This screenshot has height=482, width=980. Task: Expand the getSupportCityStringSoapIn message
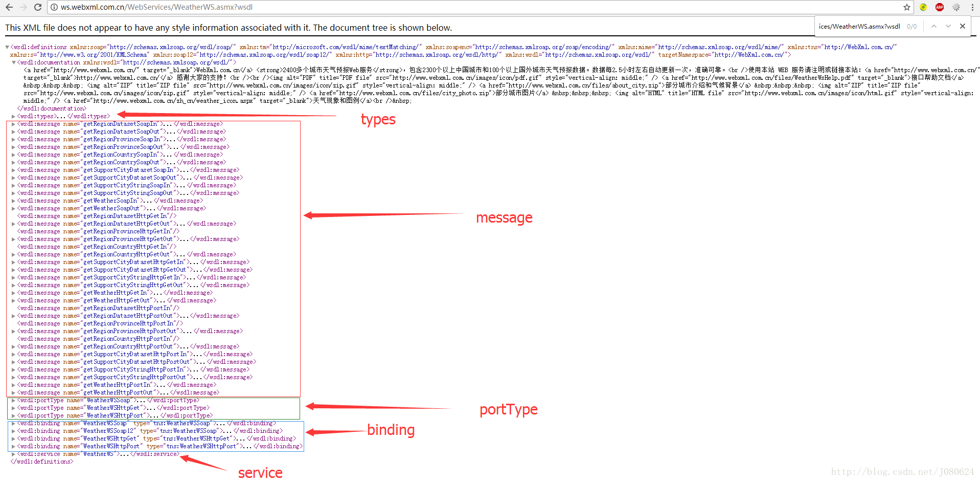(x=14, y=185)
